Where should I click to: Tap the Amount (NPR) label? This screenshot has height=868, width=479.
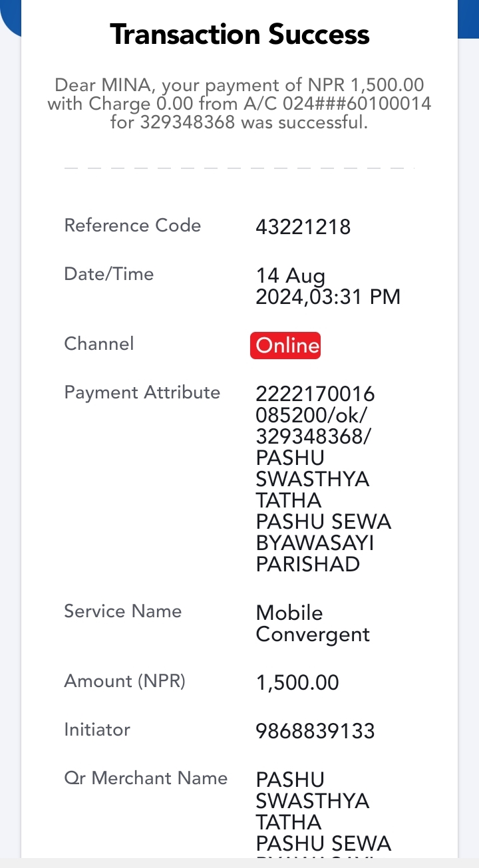click(x=124, y=681)
